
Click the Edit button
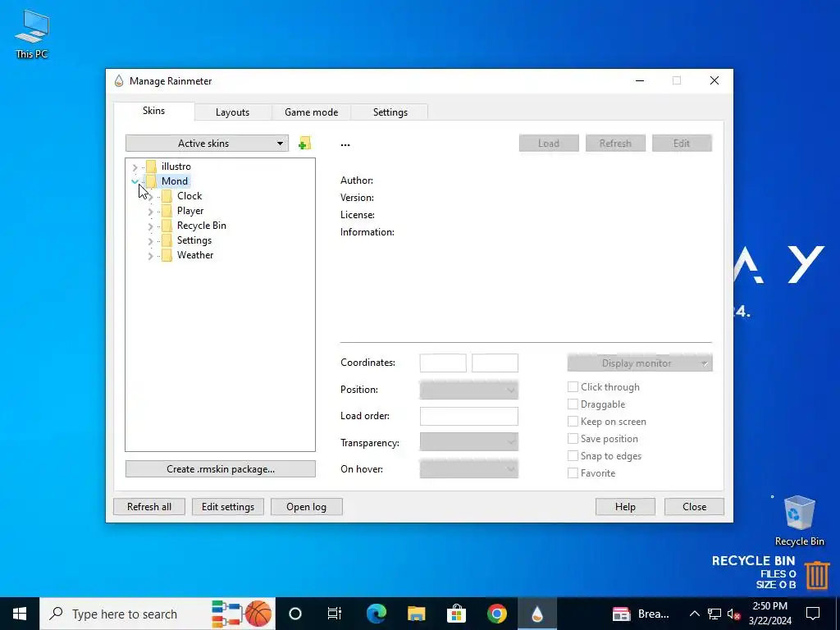[x=682, y=143]
